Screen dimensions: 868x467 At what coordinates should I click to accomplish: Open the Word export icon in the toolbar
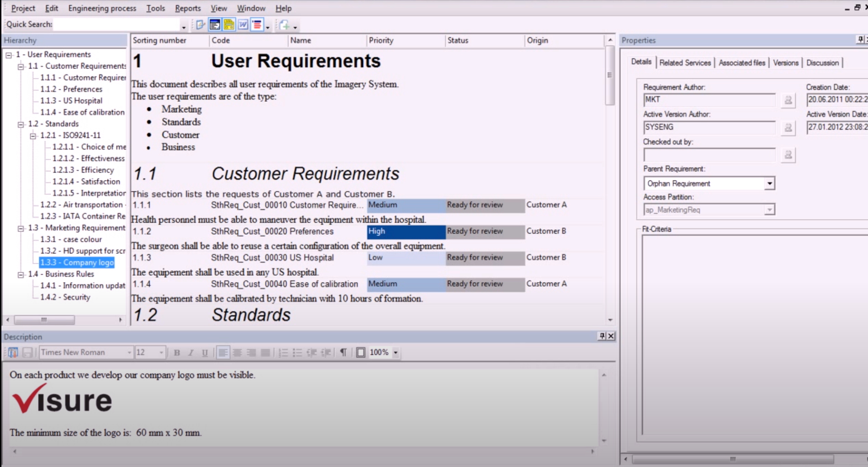243,24
